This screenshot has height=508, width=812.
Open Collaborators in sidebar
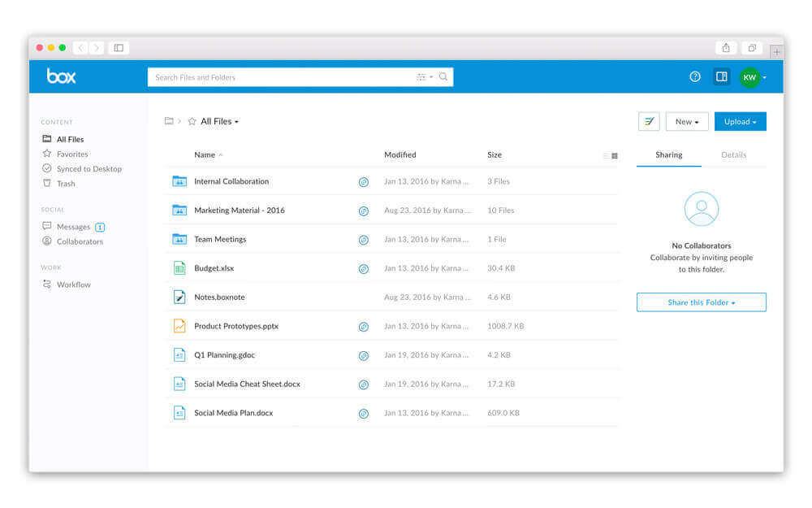coord(72,241)
